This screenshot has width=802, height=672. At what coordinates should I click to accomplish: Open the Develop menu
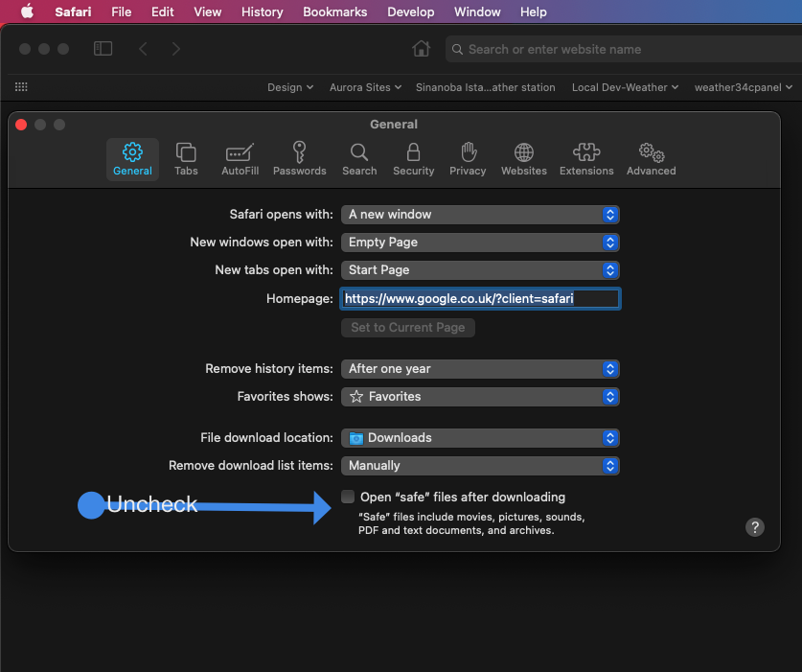click(410, 12)
